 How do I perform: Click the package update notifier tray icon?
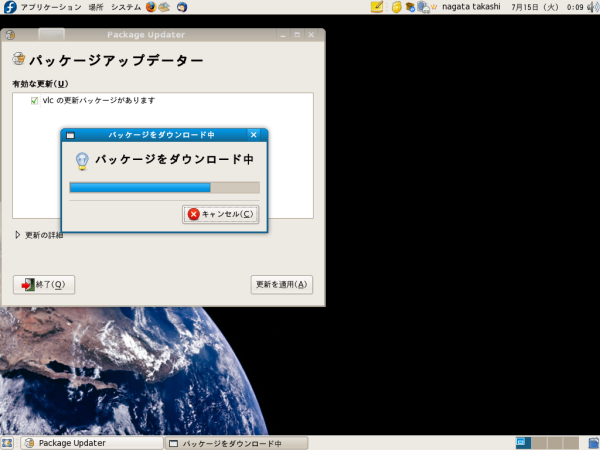pos(410,7)
